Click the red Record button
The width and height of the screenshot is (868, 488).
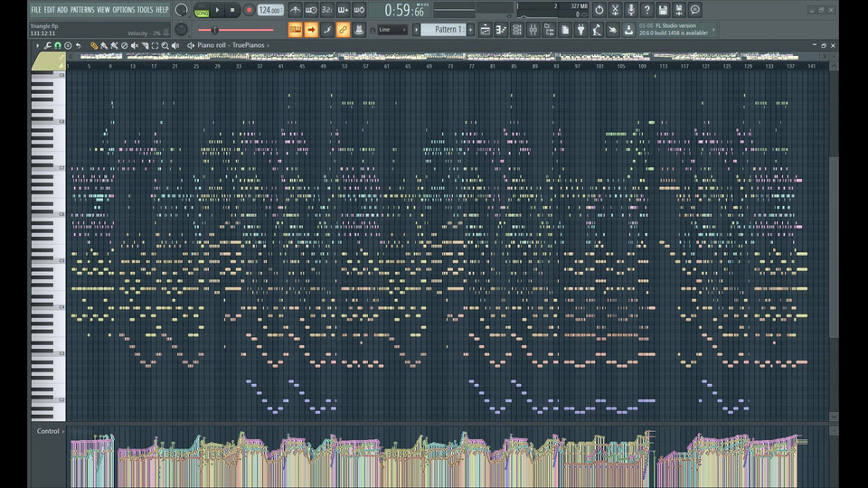pos(250,10)
